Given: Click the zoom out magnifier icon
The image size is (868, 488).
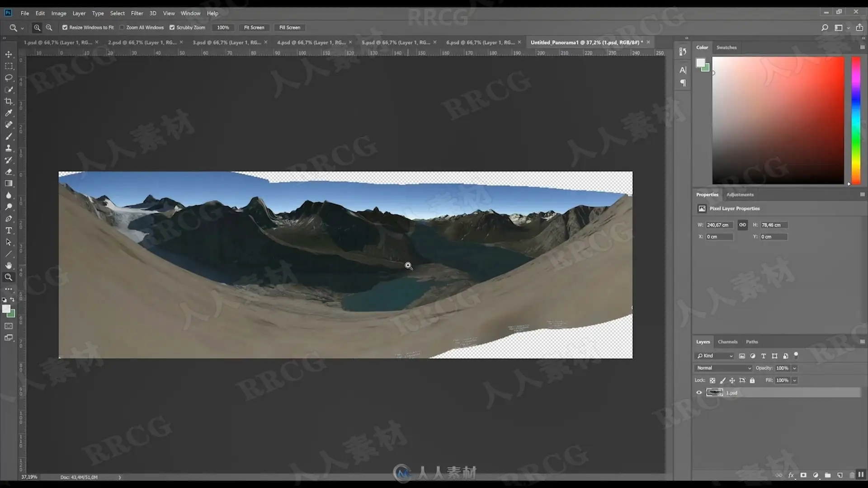Looking at the screenshot, I should pyautogui.click(x=49, y=28).
